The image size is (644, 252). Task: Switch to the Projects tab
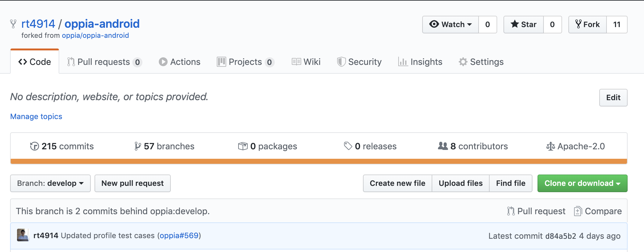click(x=245, y=62)
